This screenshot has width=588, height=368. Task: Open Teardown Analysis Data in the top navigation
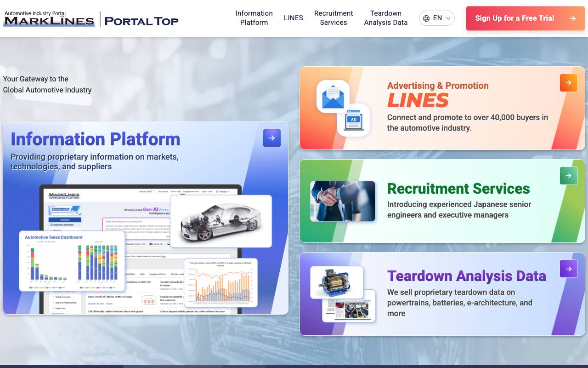coord(385,18)
